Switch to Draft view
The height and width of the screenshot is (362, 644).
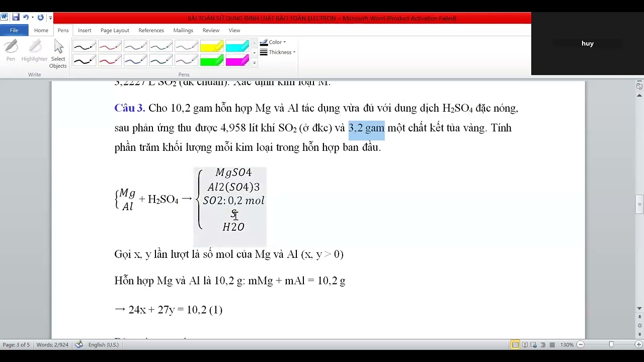pyautogui.click(x=552, y=344)
